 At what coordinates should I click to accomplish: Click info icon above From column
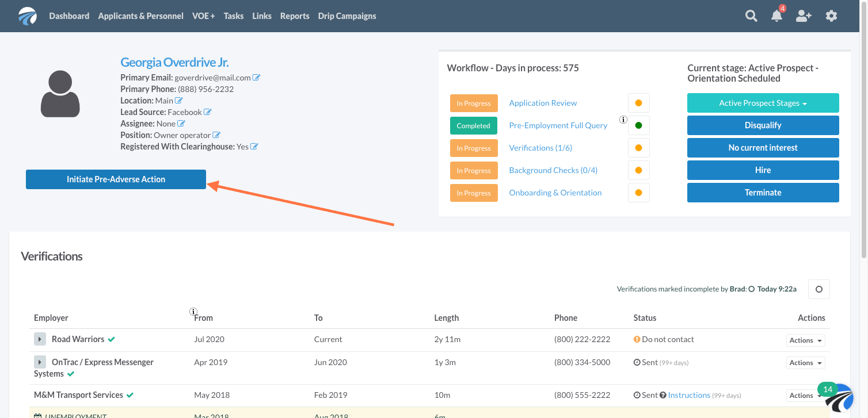pyautogui.click(x=193, y=312)
